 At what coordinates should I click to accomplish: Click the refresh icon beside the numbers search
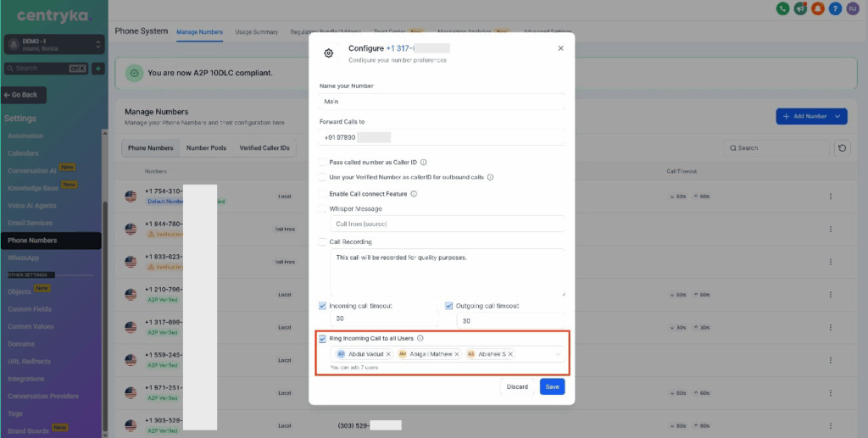point(842,147)
